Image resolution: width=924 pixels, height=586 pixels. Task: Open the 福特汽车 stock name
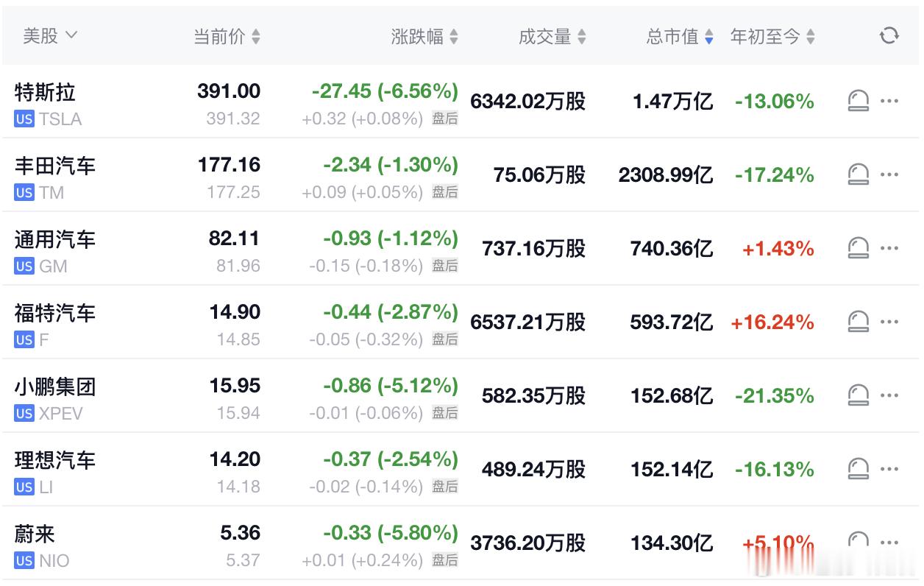point(55,313)
